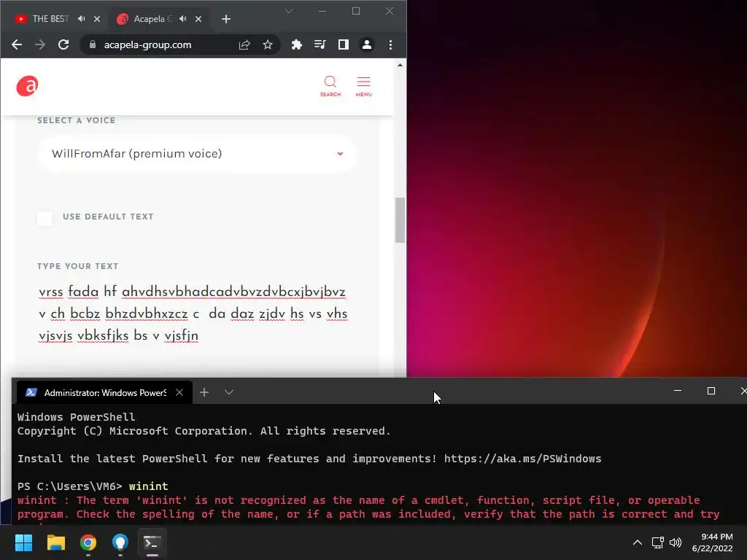Open Chrome tab search chevron
747x560 pixels.
(289, 11)
